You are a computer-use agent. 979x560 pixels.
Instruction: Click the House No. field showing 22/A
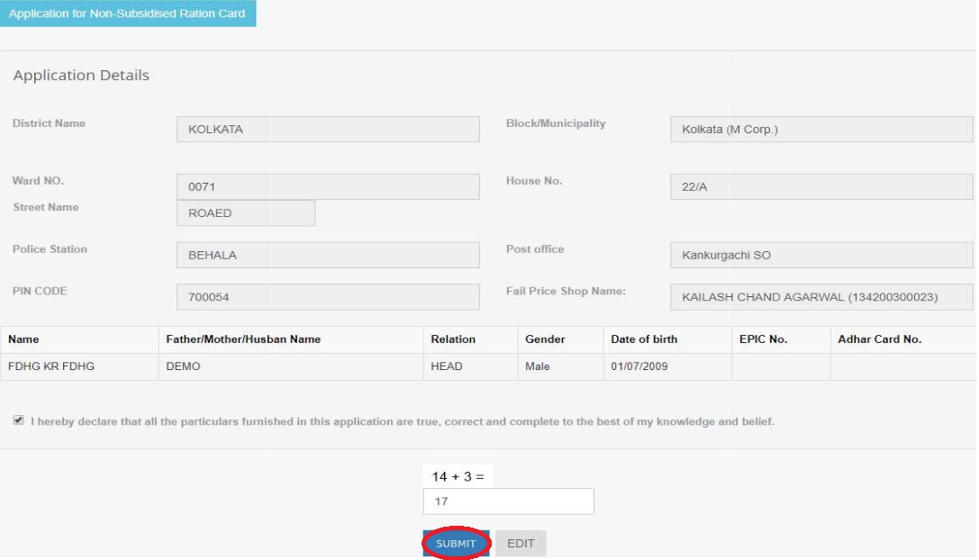821,187
